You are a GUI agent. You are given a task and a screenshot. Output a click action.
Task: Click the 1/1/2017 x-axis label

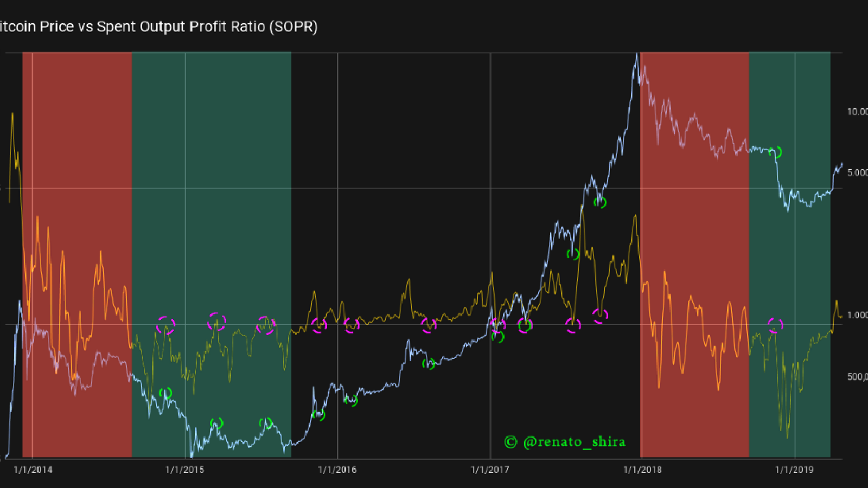click(490, 470)
